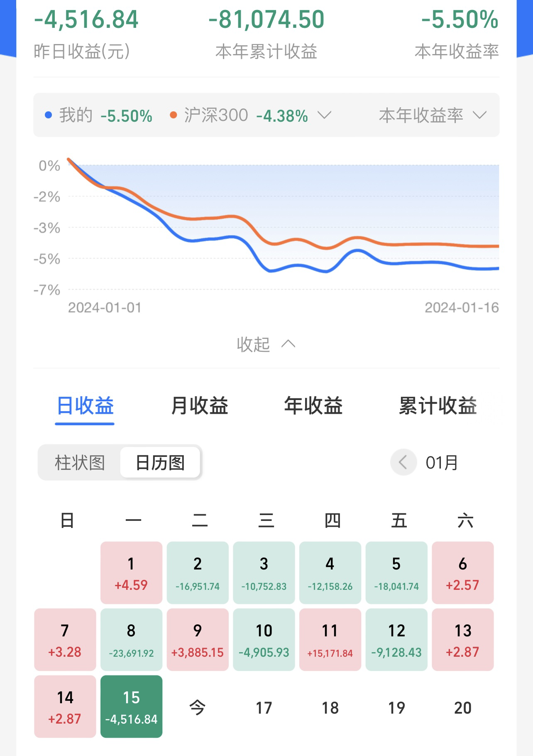Tap calendar day 18
Image resolution: width=533 pixels, height=756 pixels.
[330, 707]
